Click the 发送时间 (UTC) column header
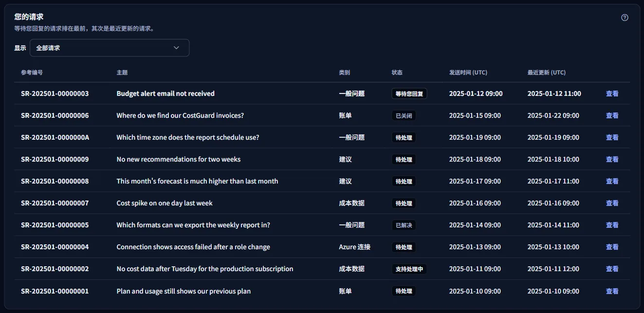Viewport: 644px width, 313px height. coord(468,73)
